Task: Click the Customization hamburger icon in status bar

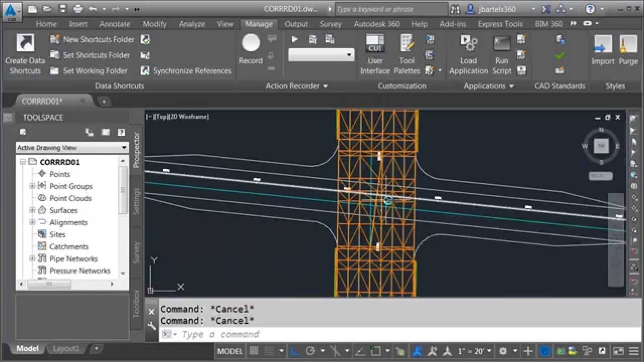Action: [x=633, y=351]
